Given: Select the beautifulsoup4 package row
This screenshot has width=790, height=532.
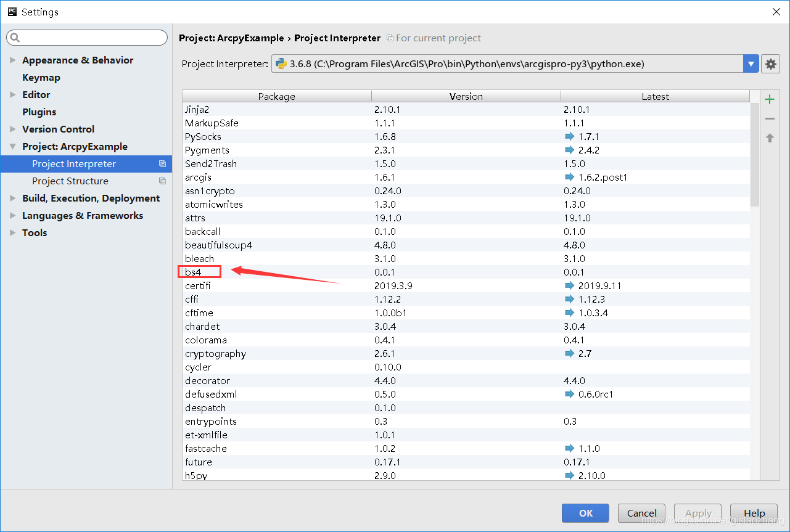Looking at the screenshot, I should [x=466, y=245].
